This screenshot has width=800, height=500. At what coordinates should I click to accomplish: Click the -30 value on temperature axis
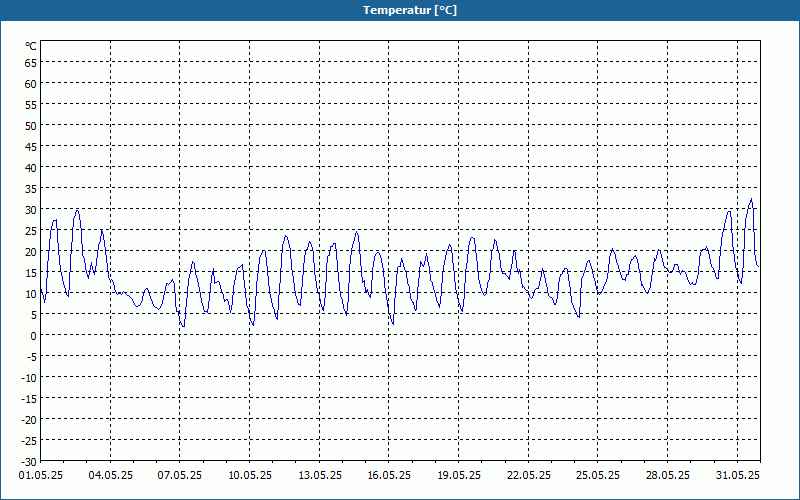[27, 462]
